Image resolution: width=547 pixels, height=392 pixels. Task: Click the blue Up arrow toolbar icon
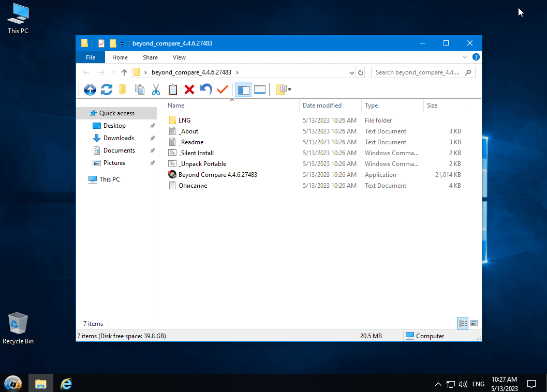click(90, 89)
